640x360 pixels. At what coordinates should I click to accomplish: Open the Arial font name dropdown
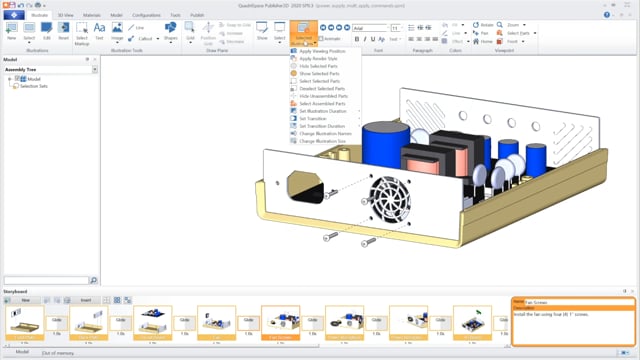pyautogui.click(x=370, y=28)
